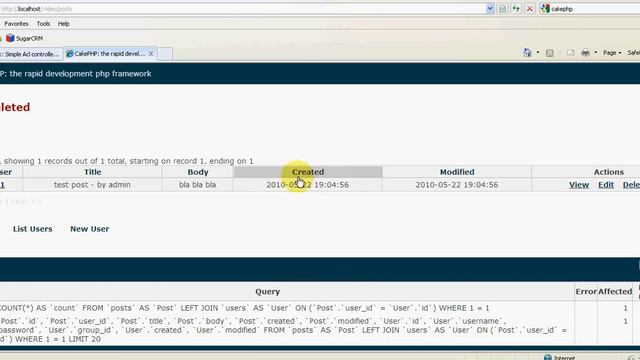Image resolution: width=640 pixels, height=360 pixels.
Task: Click 'test post - by admin' title cell
Action: point(92,185)
